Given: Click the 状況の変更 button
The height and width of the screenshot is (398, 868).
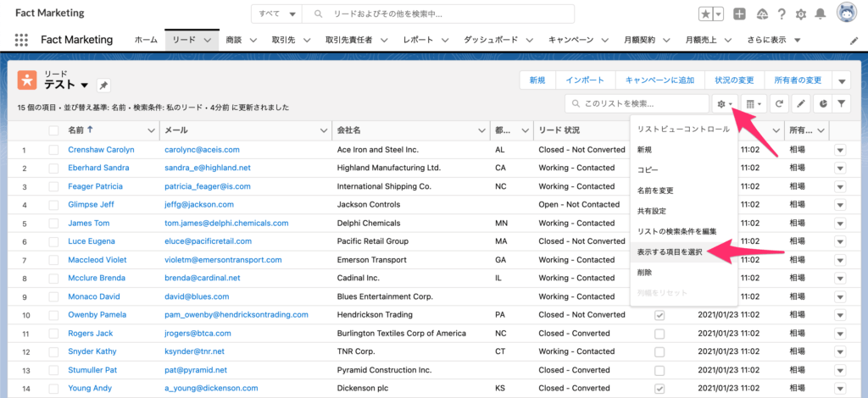Looking at the screenshot, I should coord(734,80).
